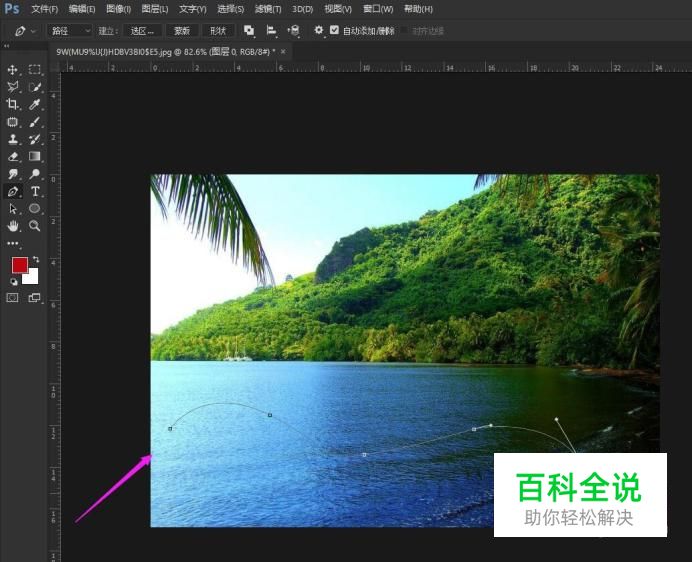Viewport: 692px width, 562px height.
Task: Open the 图像(I) menu
Action: coord(118,9)
